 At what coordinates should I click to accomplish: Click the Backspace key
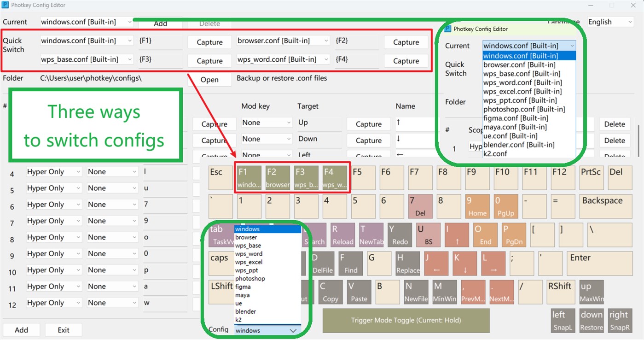pyautogui.click(x=606, y=206)
